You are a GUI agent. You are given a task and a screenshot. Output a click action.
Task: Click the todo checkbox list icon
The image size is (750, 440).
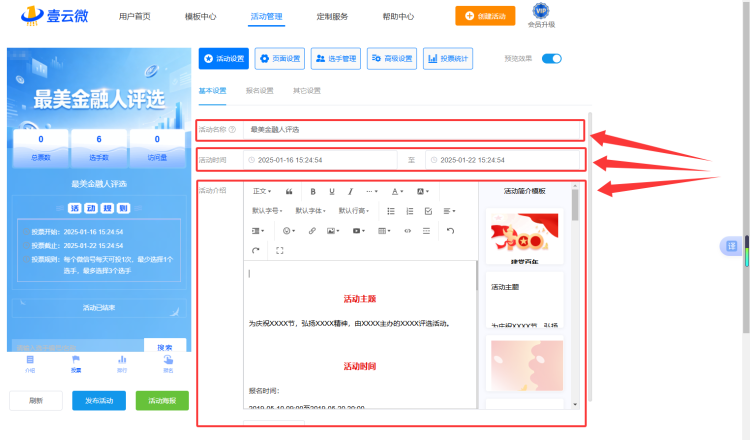tap(428, 211)
